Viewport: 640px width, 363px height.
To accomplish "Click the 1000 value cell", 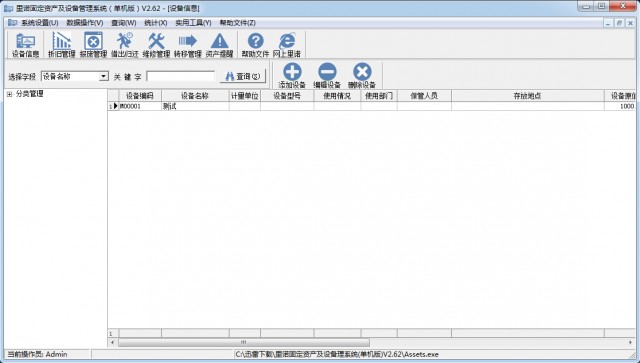I will 620,106.
